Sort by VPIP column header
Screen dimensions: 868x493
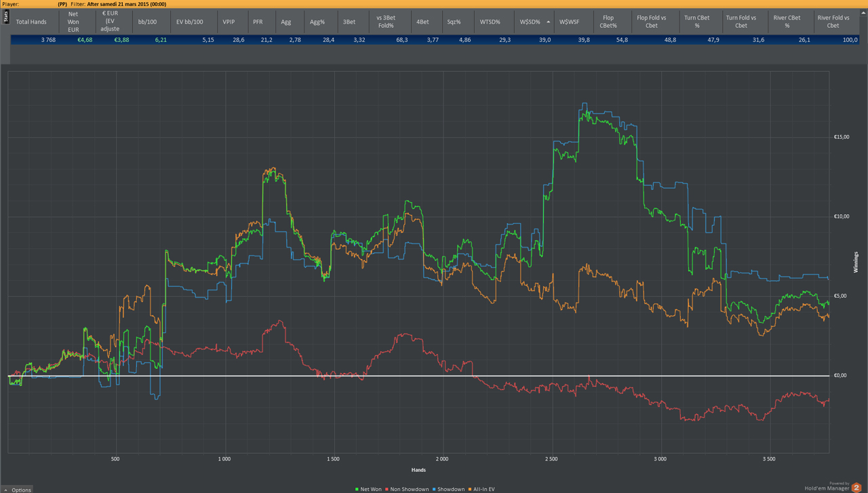tap(233, 22)
